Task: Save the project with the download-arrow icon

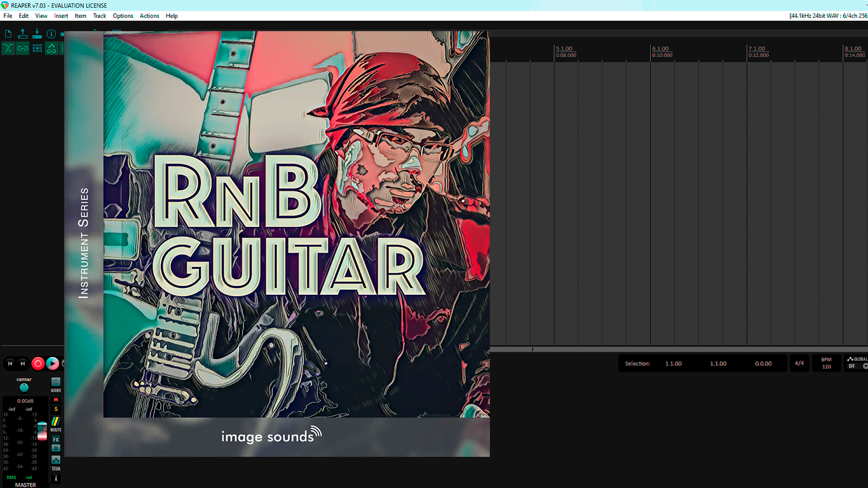Action: point(37,34)
